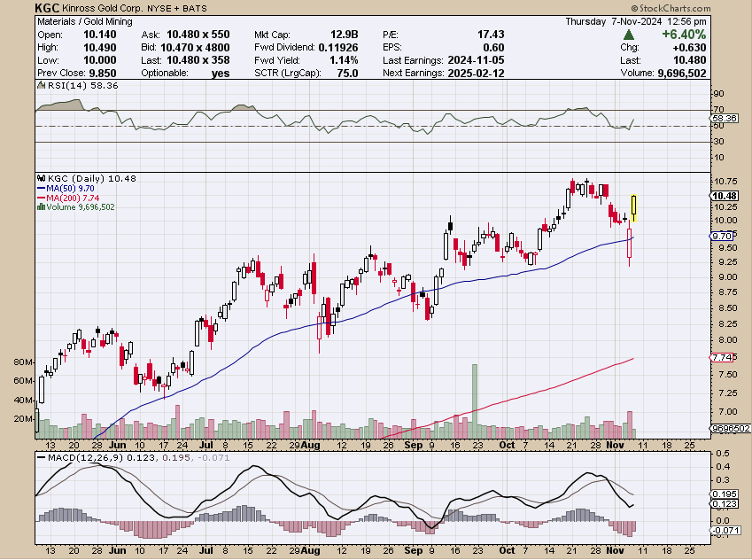Click the Fwd Dividend 0.11926 value

point(338,48)
